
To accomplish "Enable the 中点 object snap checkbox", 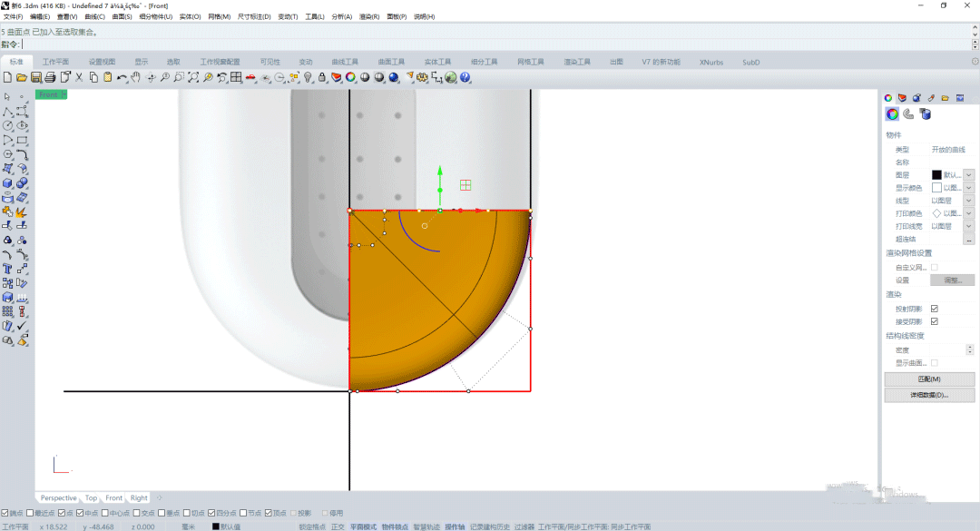I will coord(82,512).
